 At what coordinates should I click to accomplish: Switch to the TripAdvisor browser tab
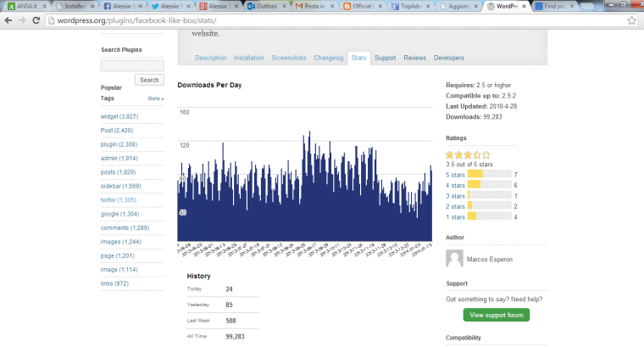tap(409, 6)
